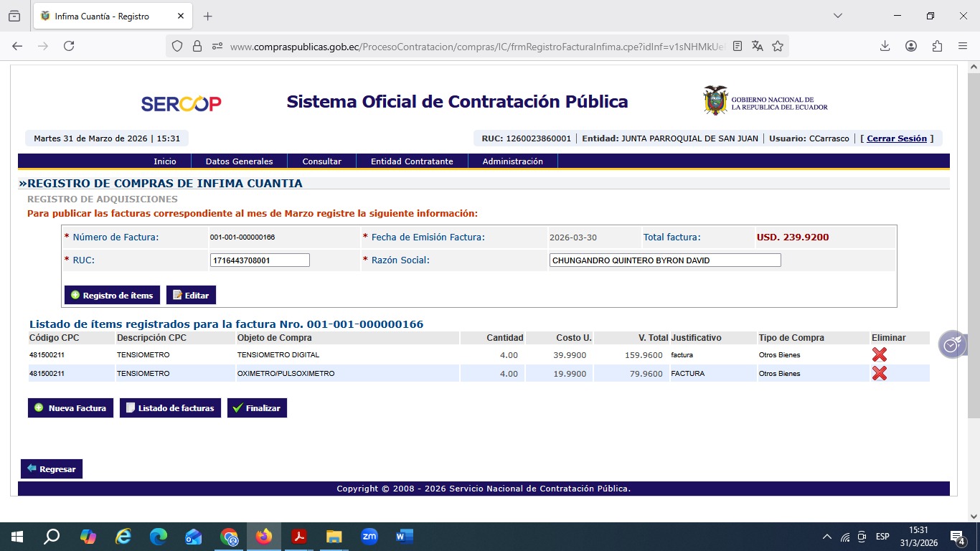Click the page vertical scrollbar
980x551 pixels.
(x=973, y=287)
